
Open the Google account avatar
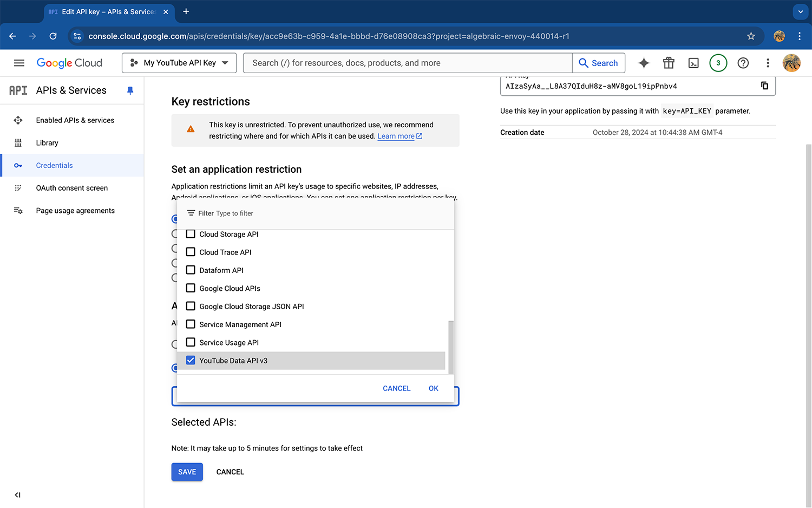pyautogui.click(x=791, y=63)
